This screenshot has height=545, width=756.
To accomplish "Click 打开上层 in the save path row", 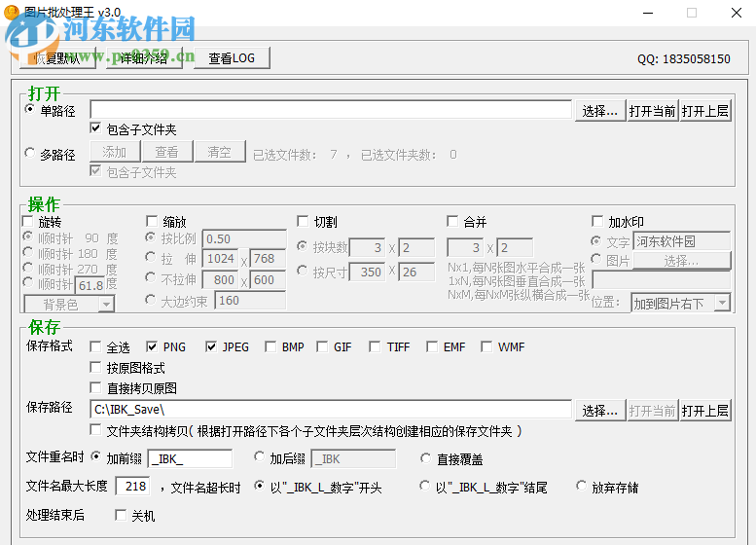I will coord(704,411).
